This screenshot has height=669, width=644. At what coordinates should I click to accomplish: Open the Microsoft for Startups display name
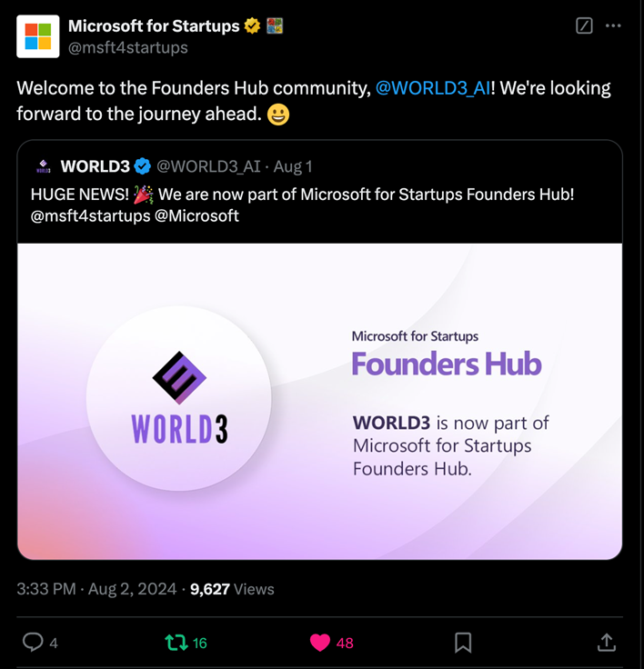tap(154, 26)
